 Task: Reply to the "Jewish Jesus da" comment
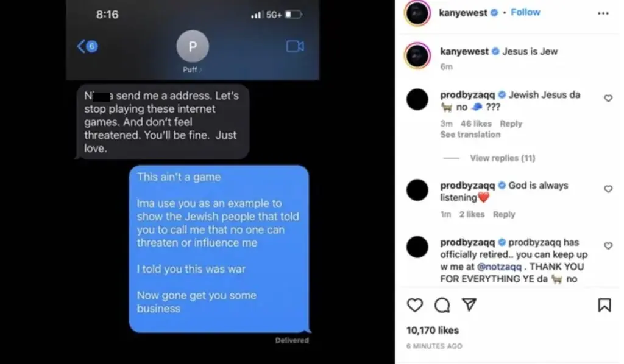pos(511,124)
